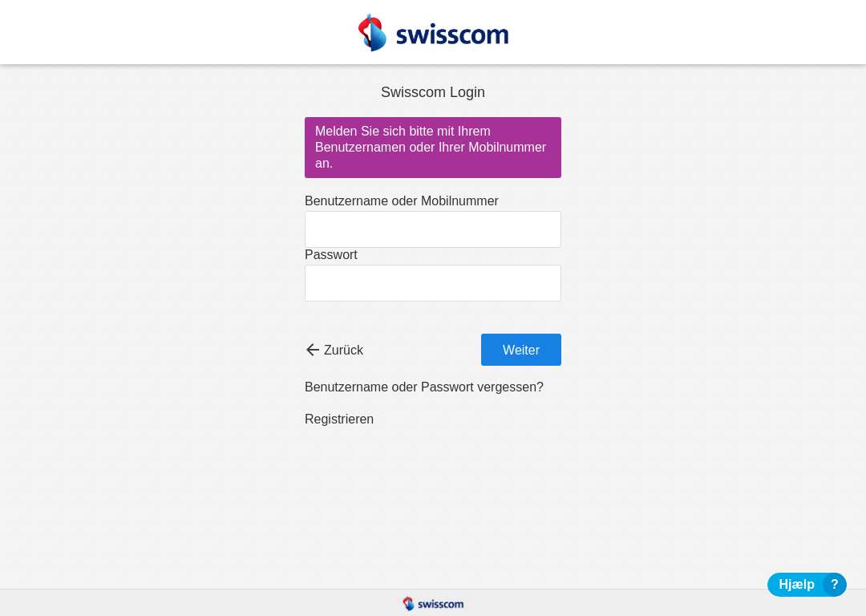
Task: Click the Benutzername oder Mobilnummer label
Action: coord(402,201)
